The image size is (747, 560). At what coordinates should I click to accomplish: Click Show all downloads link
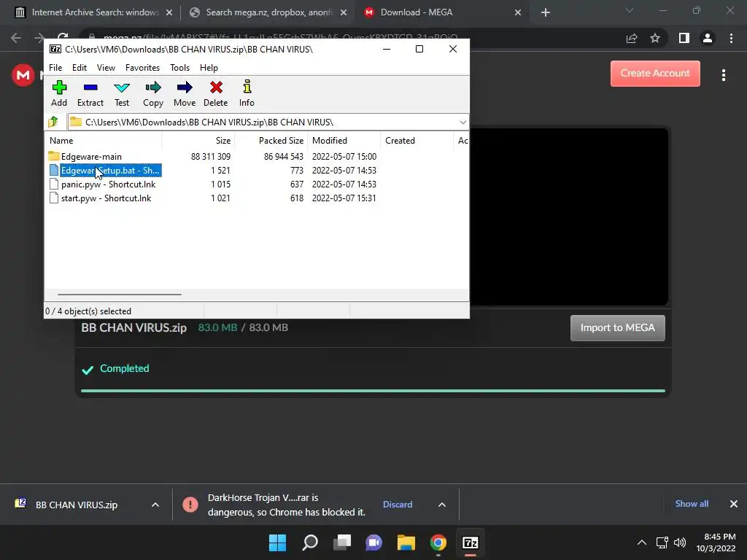[x=692, y=504]
